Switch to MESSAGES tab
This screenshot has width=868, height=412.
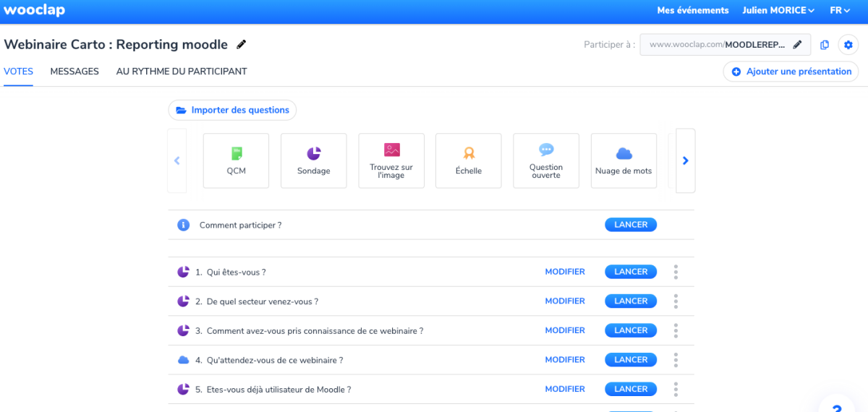pyautogui.click(x=75, y=72)
